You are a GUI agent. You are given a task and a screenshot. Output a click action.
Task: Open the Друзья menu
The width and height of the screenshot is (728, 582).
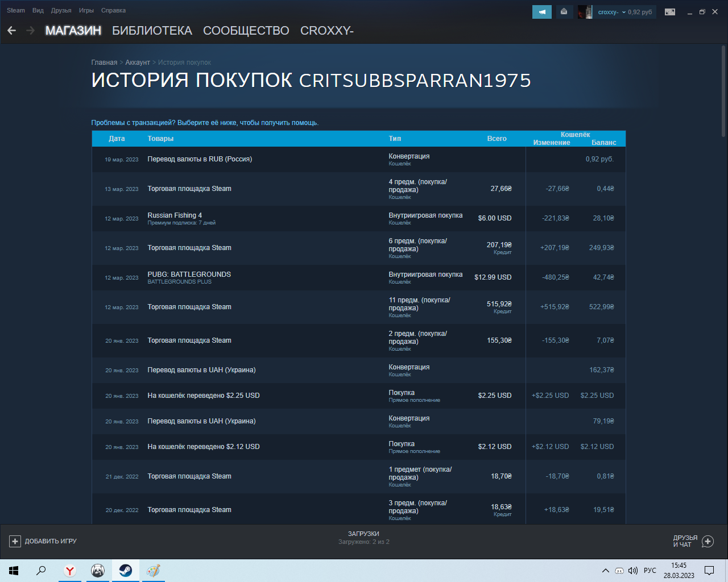[x=61, y=10]
